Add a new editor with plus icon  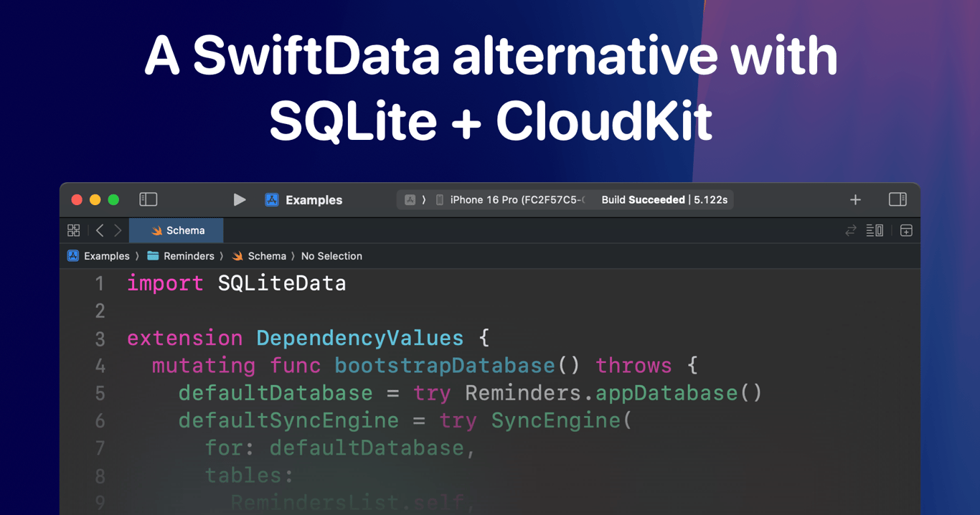(x=855, y=199)
